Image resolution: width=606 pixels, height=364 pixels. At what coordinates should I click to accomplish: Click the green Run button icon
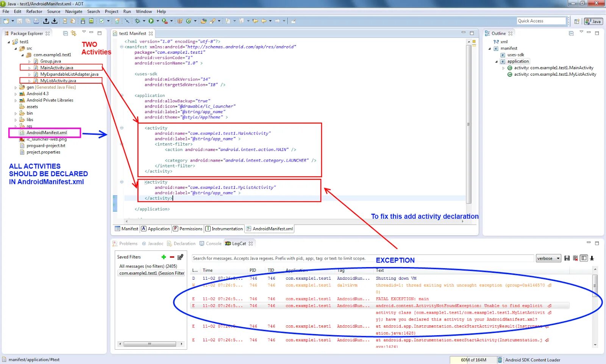point(151,21)
